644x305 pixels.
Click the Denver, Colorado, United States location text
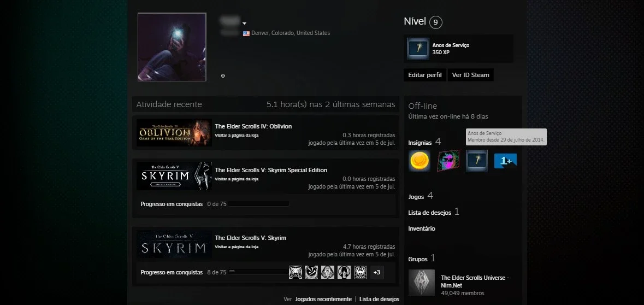pyautogui.click(x=291, y=33)
